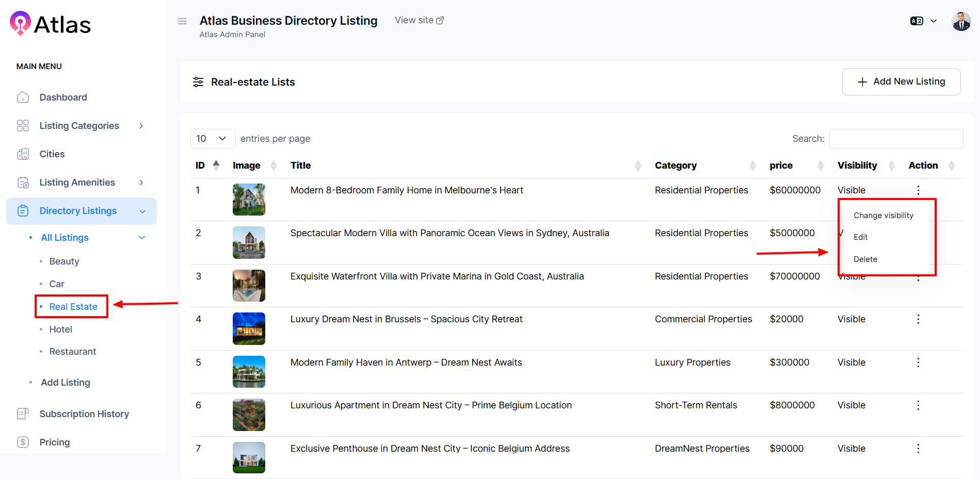980x479 pixels.
Task: Collapse the All Listings submenu
Action: click(x=142, y=238)
